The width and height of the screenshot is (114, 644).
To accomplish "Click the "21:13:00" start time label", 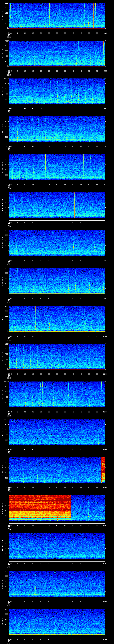I will 9,487.
